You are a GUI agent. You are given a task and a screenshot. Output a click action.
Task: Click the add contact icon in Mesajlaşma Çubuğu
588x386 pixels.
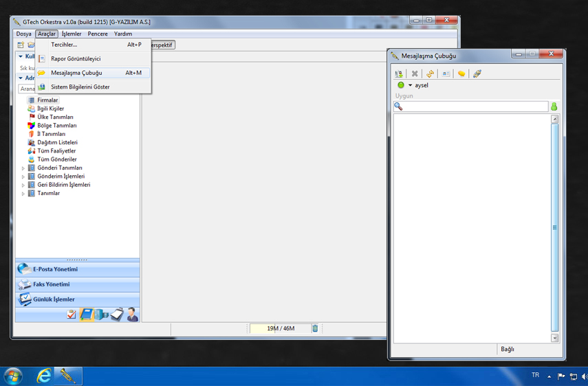(399, 73)
